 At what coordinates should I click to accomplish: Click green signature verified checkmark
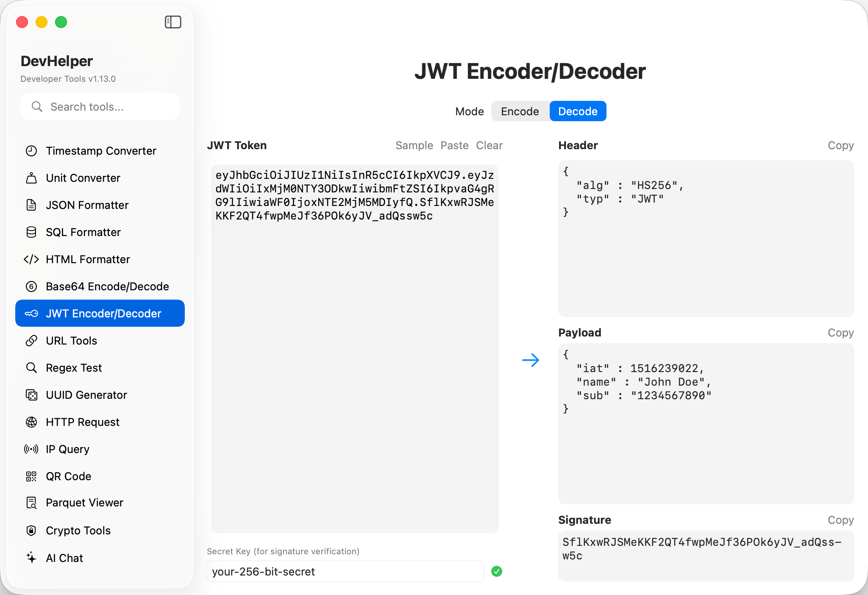(497, 572)
